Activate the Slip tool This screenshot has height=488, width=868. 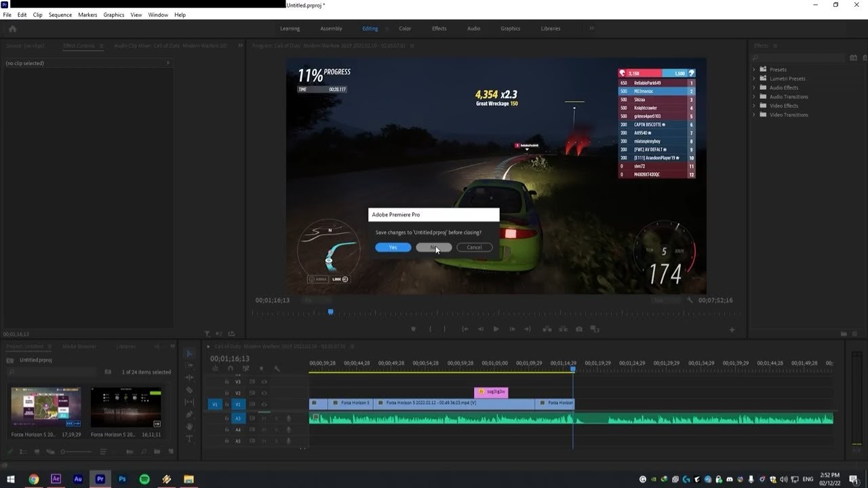click(x=189, y=402)
